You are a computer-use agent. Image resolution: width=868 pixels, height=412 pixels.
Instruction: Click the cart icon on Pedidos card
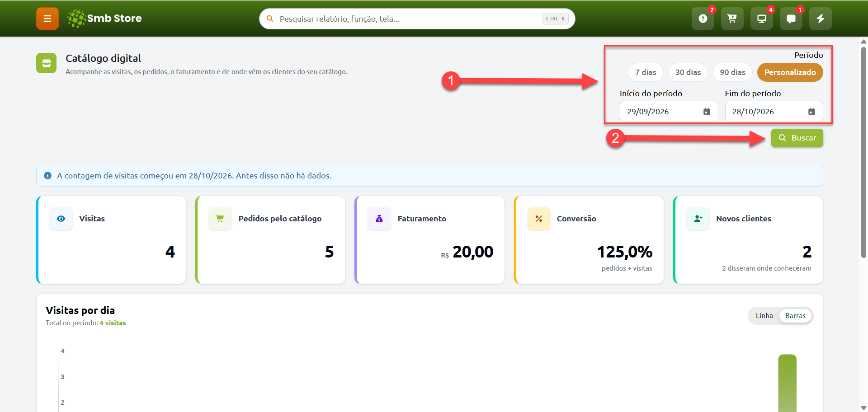tap(220, 219)
